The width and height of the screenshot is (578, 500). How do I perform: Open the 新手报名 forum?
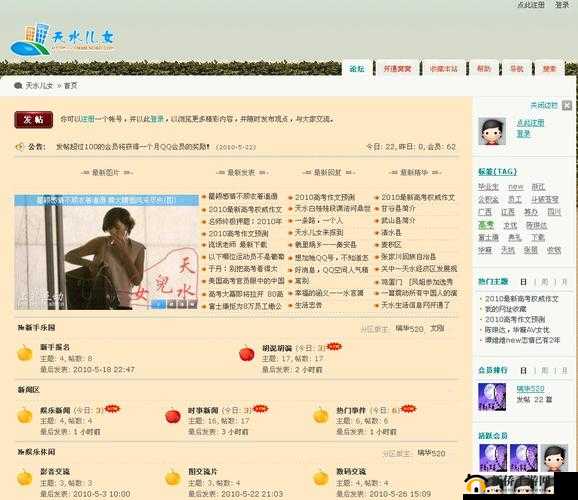coord(55,347)
